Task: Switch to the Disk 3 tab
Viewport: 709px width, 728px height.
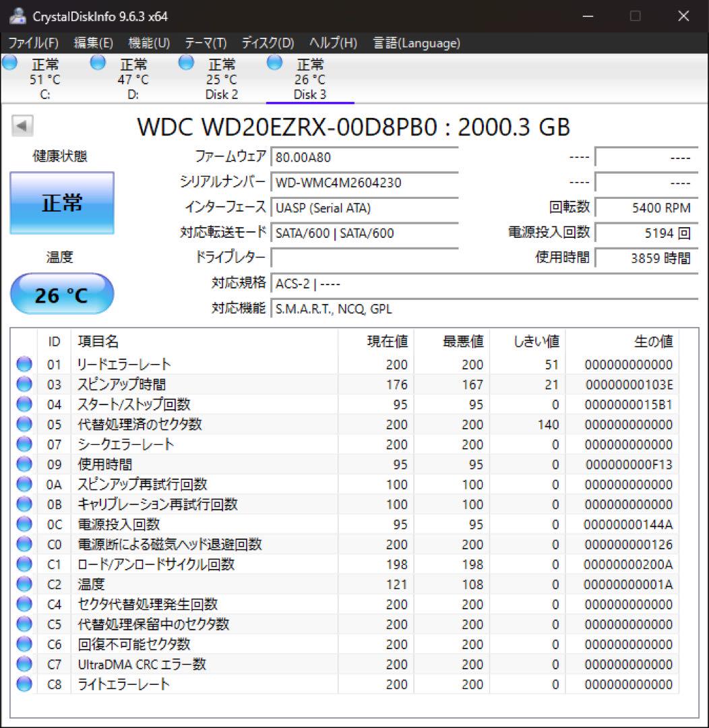Action: pos(310,79)
